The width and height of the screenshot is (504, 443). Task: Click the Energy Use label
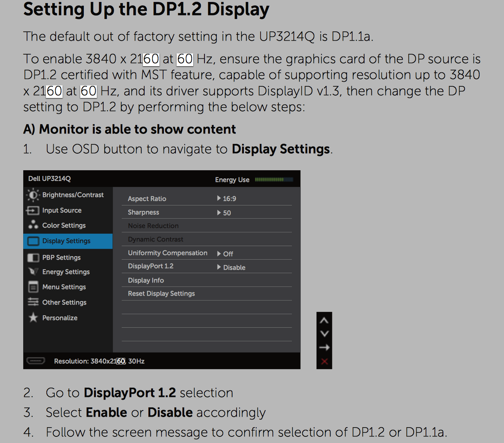click(x=232, y=180)
